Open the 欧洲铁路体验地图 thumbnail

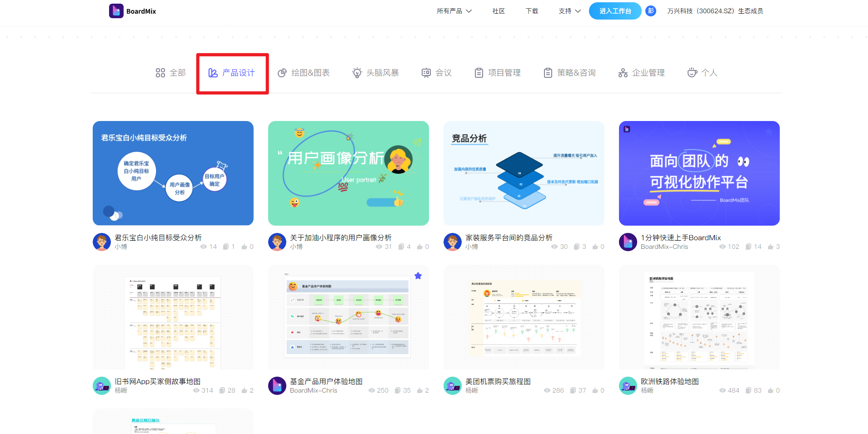pos(699,317)
